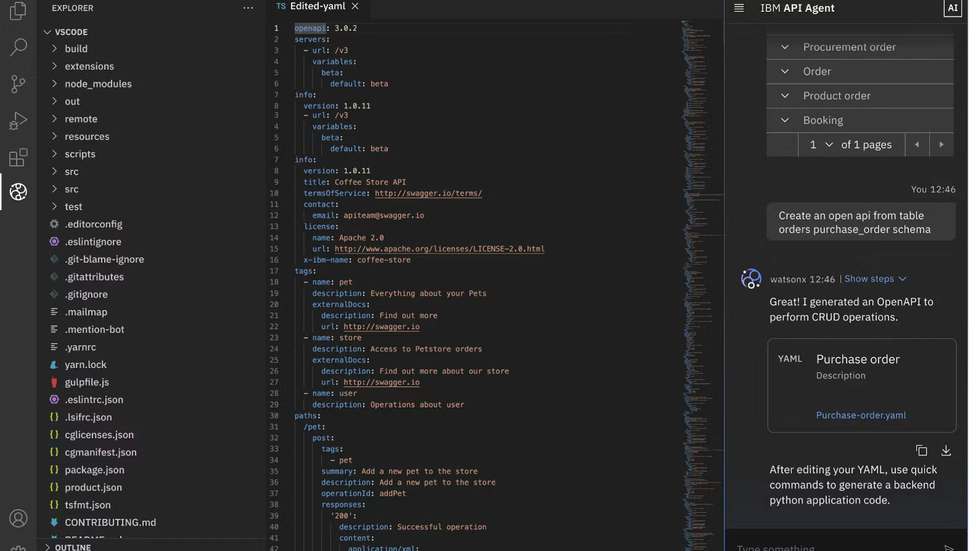980x551 pixels.
Task: Open package.json from the file list
Action: click(94, 470)
